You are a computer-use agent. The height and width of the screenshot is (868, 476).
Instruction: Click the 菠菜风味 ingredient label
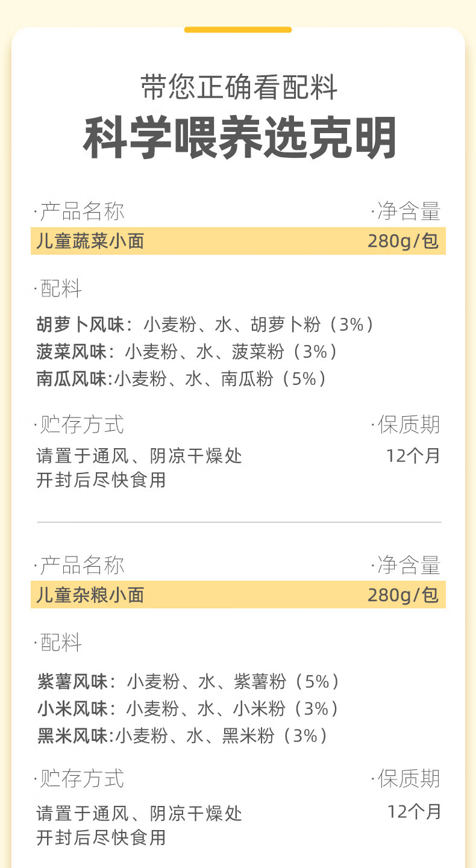(x=71, y=352)
